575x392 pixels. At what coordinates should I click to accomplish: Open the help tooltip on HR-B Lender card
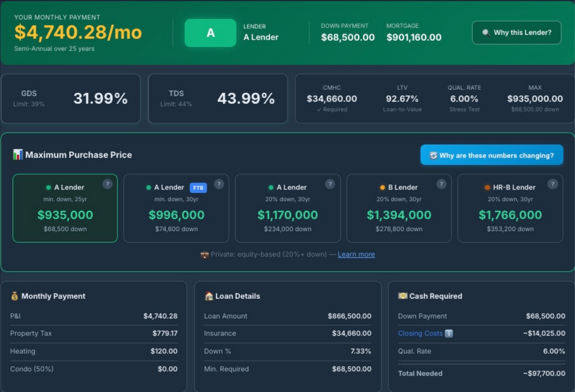click(553, 184)
